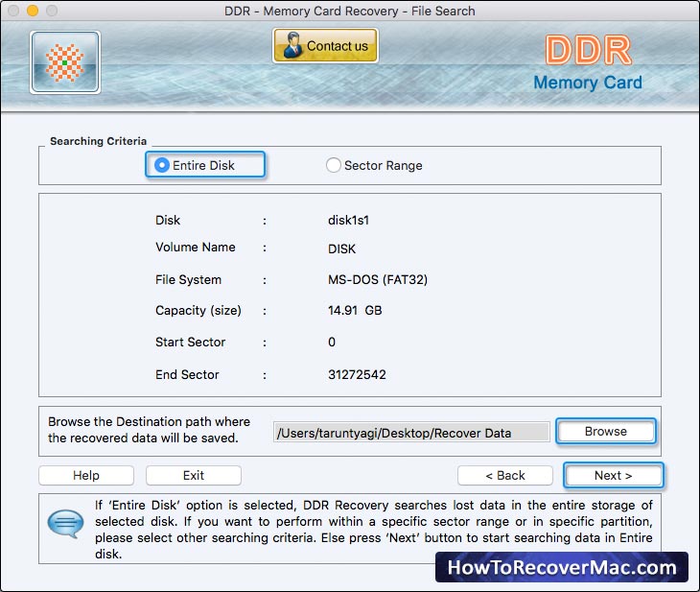Click the speech bubble info icon

pos(65,524)
